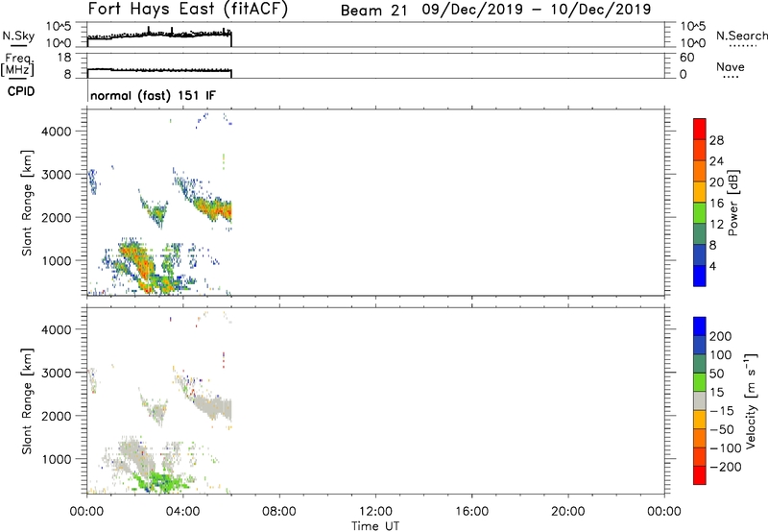Click the "Fort Hays East (fitACF)" plot title

click(188, 9)
